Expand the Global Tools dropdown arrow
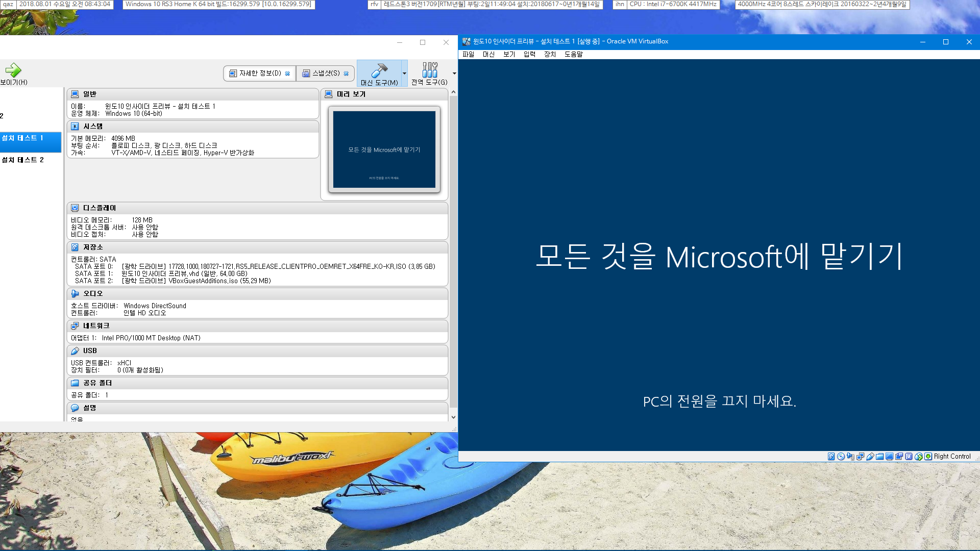 point(454,73)
